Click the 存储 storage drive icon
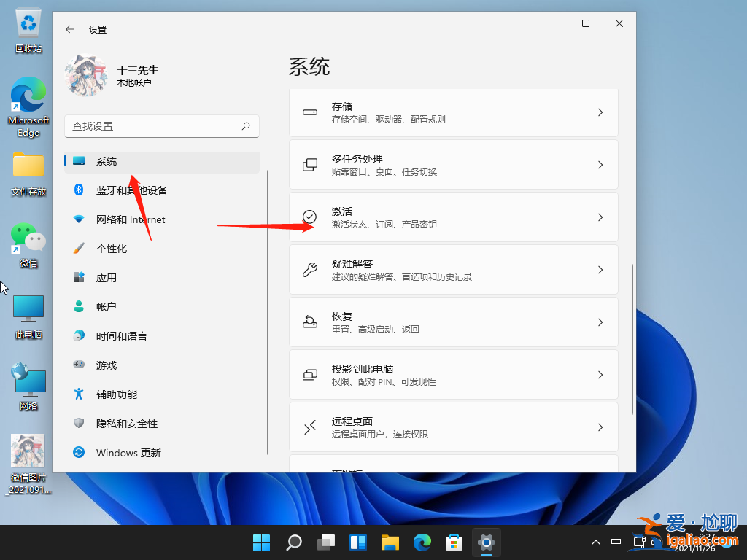This screenshot has width=747, height=560. point(311,112)
